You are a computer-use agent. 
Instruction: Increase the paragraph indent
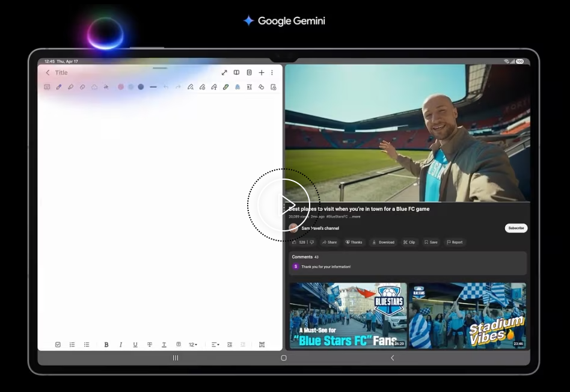[229, 345]
